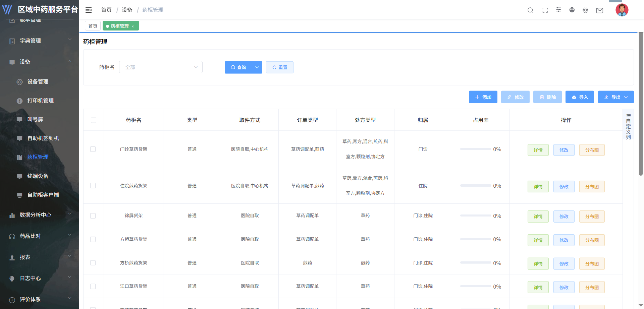Open the mail messages icon
This screenshot has height=309, width=644.
pos(600,10)
